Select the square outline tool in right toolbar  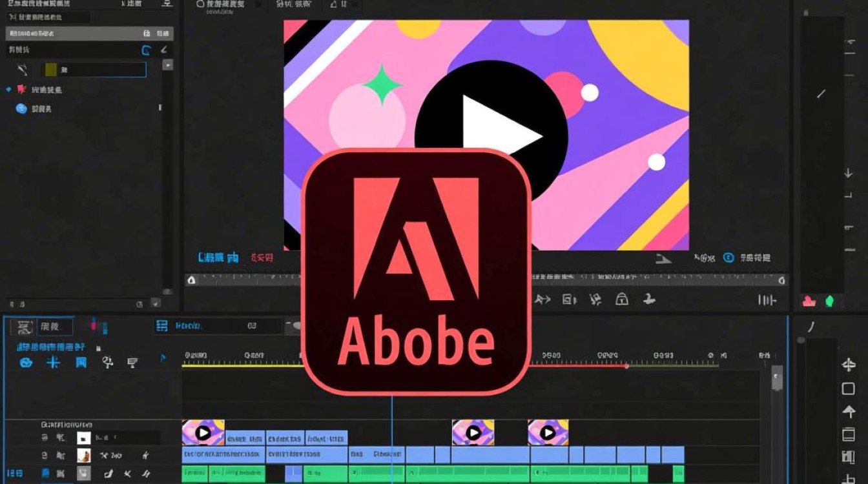(x=849, y=388)
